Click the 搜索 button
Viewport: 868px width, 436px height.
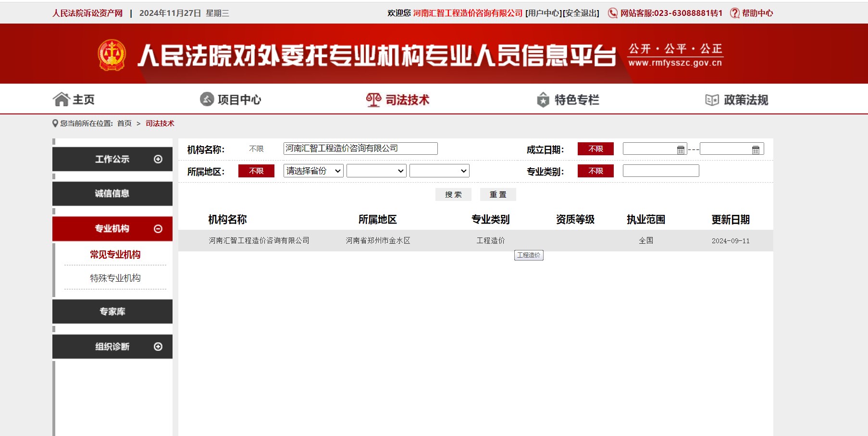(x=453, y=194)
